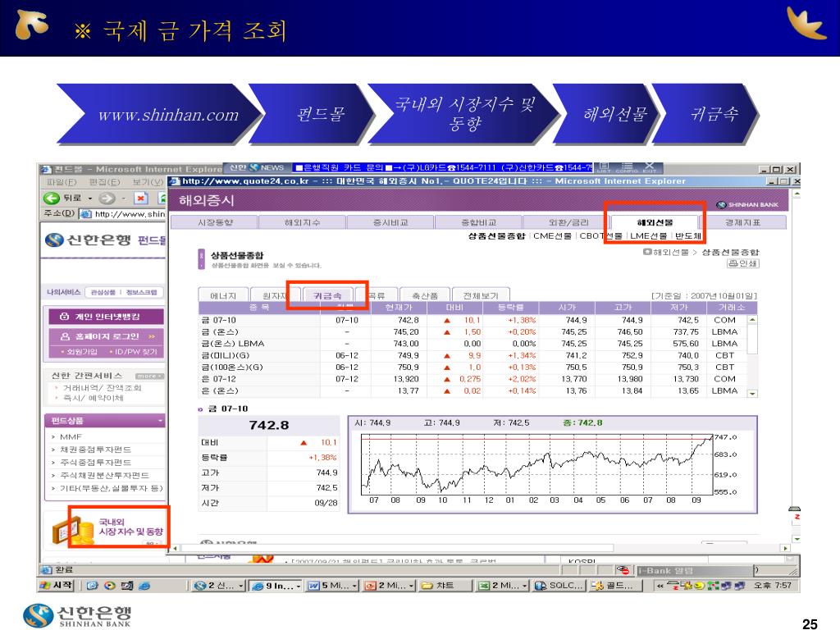Click the LME선물 submenu link

(648, 236)
